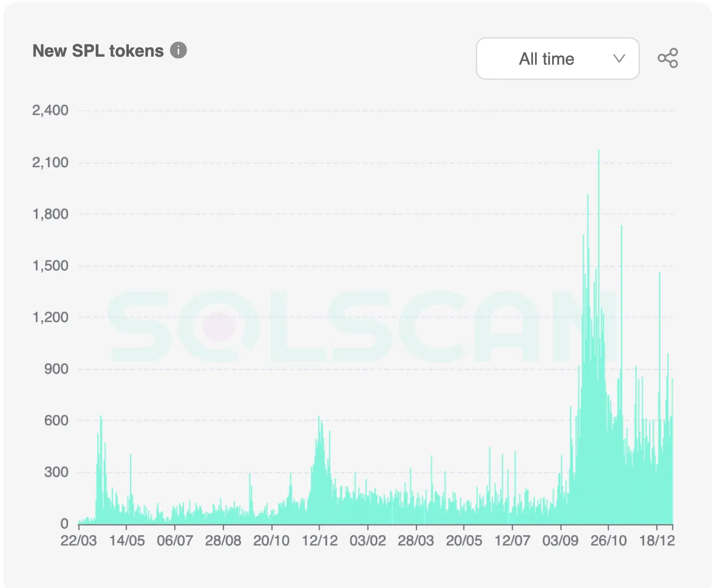Click the 2,400 y-axis label

tap(50, 111)
